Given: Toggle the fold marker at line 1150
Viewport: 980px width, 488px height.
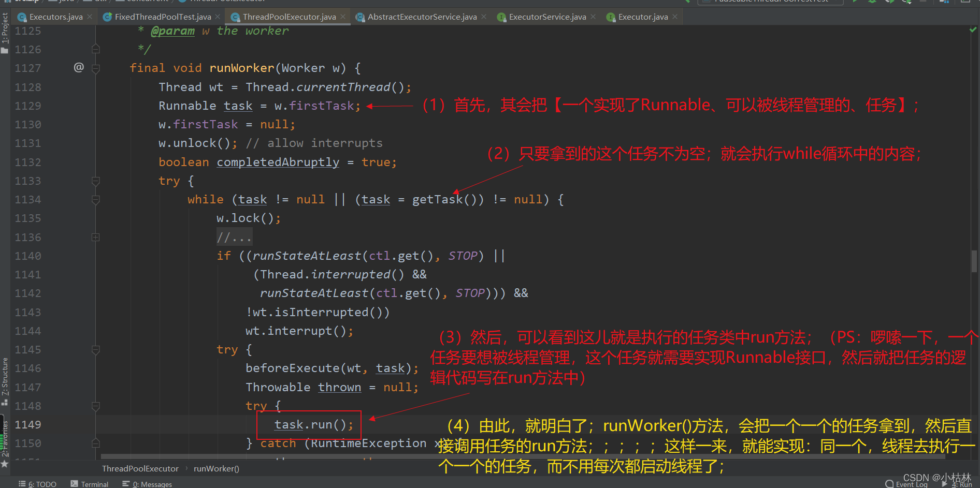Looking at the screenshot, I should 96,443.
